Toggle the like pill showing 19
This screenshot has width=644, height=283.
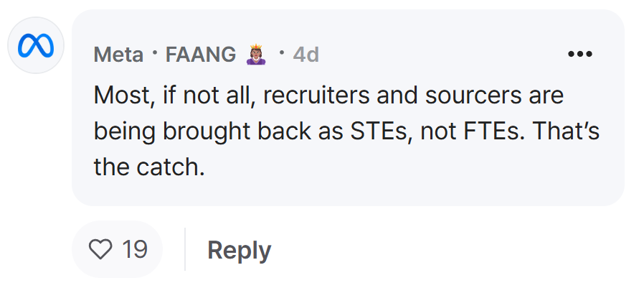pos(117,249)
